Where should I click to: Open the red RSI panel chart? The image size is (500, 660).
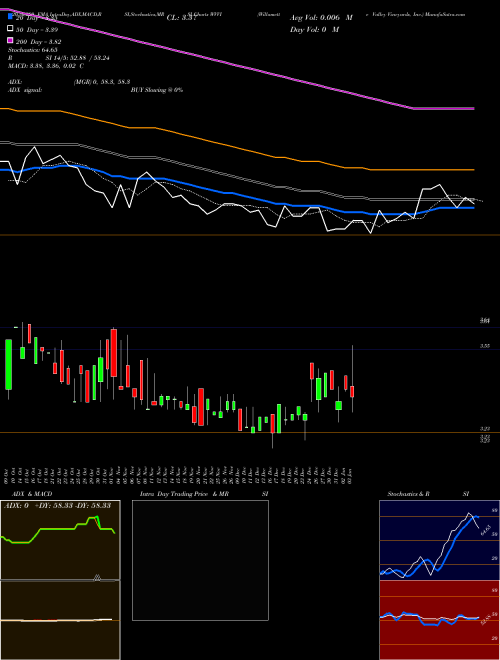(439, 620)
